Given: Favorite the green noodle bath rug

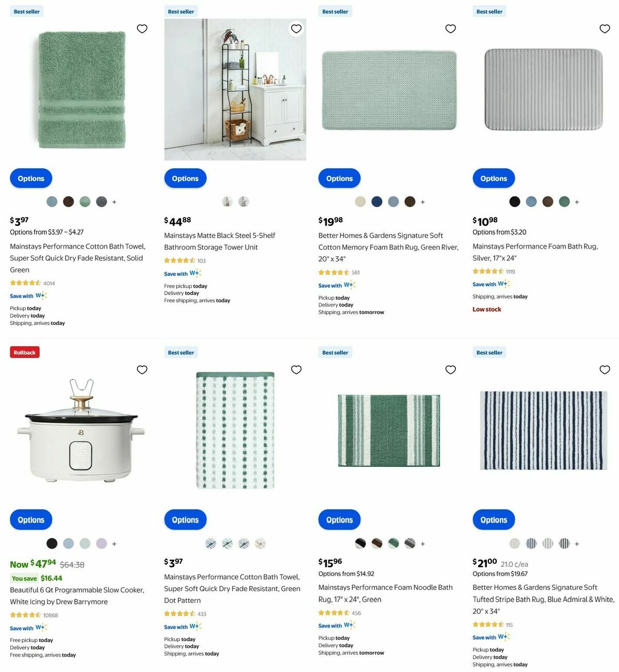Looking at the screenshot, I should [x=450, y=370].
